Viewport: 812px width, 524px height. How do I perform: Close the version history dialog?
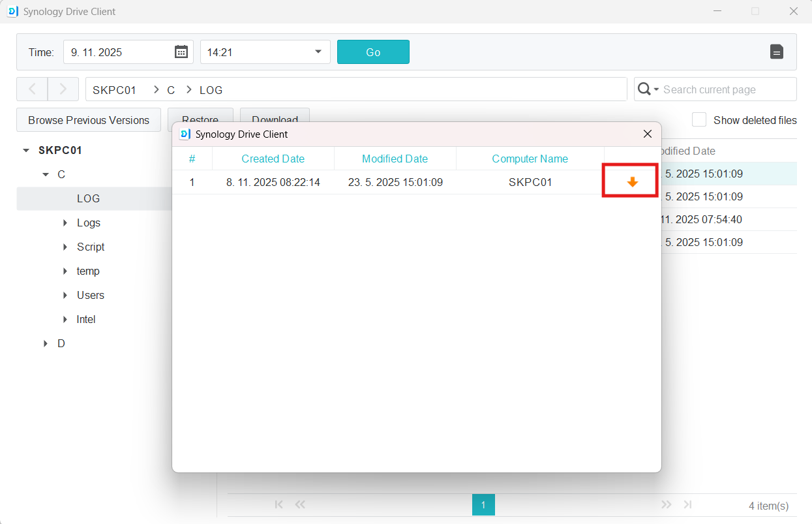(x=648, y=134)
